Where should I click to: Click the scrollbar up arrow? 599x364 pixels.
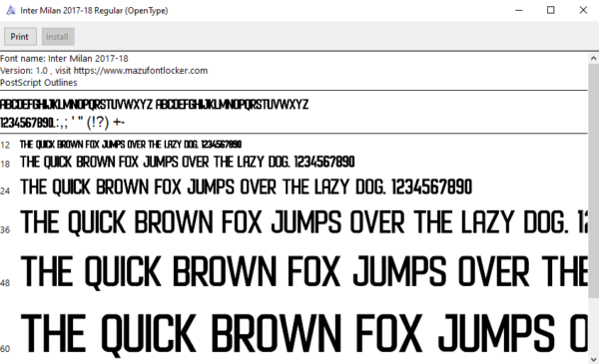(x=594, y=59)
